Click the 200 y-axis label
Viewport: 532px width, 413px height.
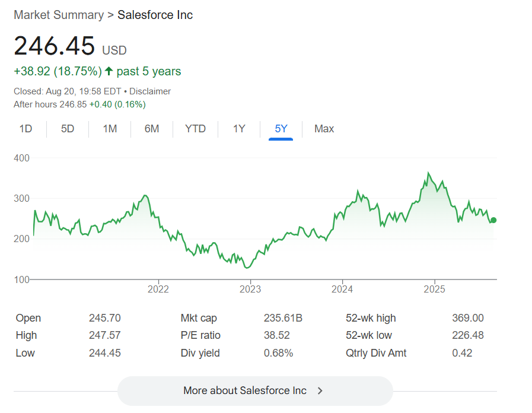(21, 239)
